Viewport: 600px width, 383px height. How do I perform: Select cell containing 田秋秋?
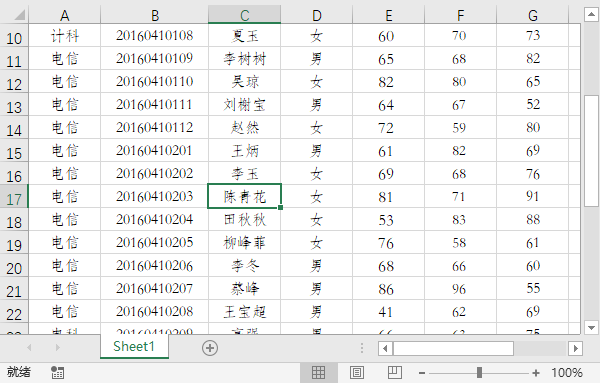click(x=245, y=219)
